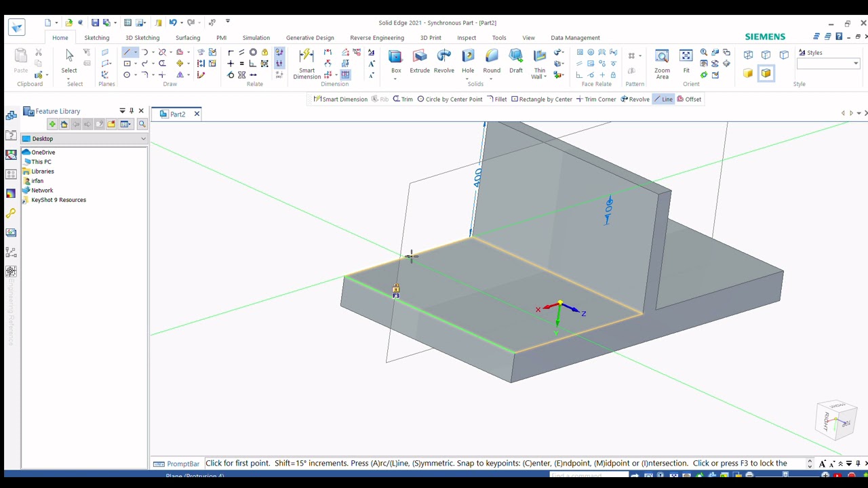Click the rectangular Pattern icon

(631, 56)
